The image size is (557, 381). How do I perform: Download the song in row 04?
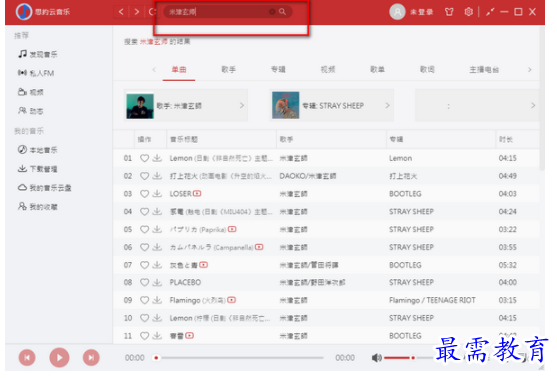click(157, 212)
